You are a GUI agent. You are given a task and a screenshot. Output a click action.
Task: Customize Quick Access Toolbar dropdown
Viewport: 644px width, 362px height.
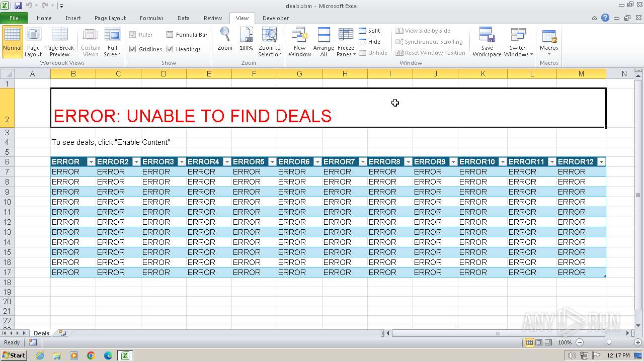[61, 6]
